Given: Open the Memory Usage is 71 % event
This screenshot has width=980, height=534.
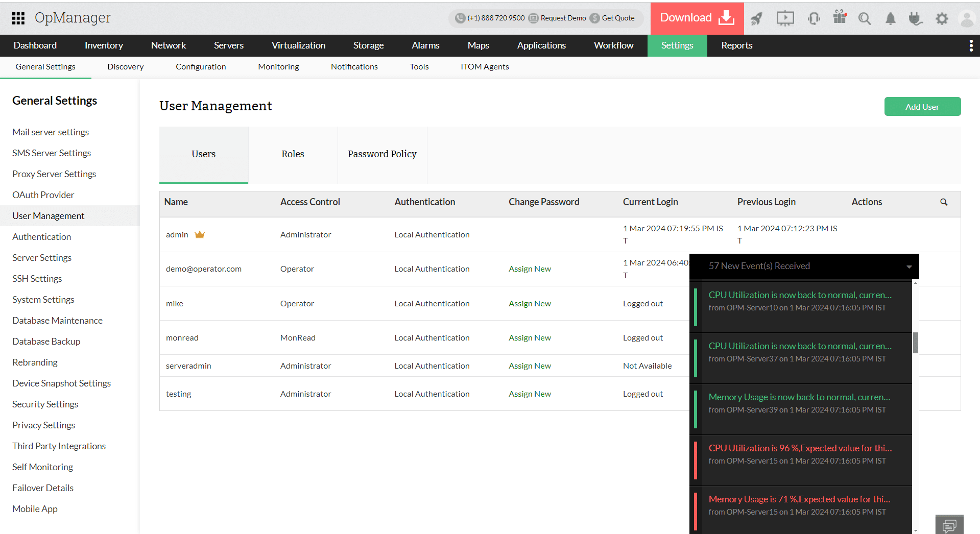Looking at the screenshot, I should (x=801, y=511).
